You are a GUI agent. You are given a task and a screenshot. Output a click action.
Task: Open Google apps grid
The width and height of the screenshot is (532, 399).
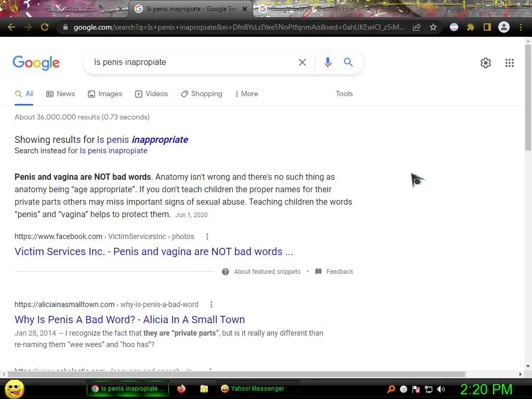(509, 63)
